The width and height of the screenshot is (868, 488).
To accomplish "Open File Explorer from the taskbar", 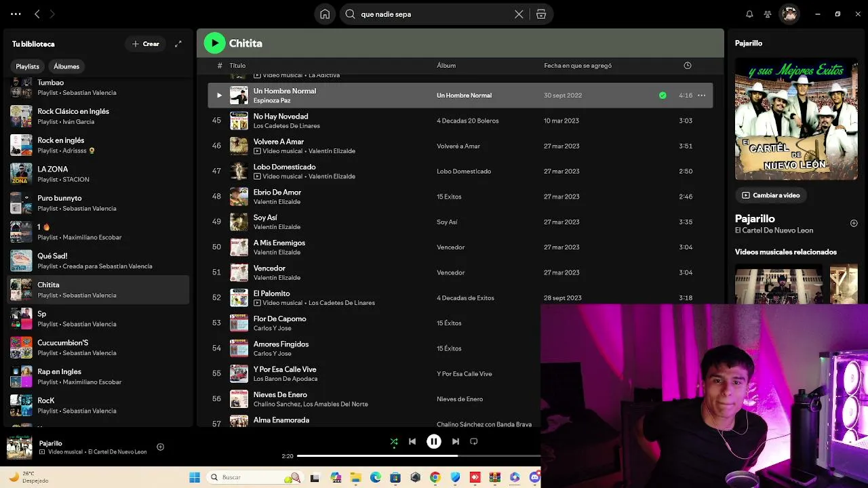I will 355,477.
